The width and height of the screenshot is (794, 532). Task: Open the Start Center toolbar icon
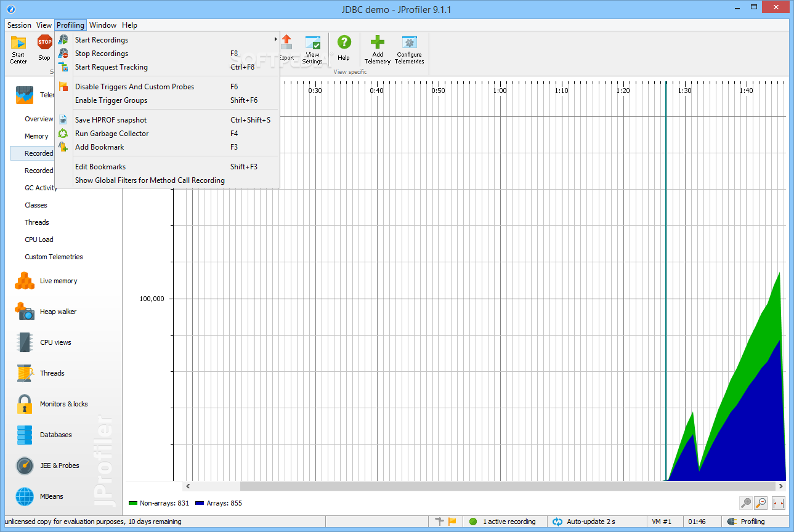18,49
